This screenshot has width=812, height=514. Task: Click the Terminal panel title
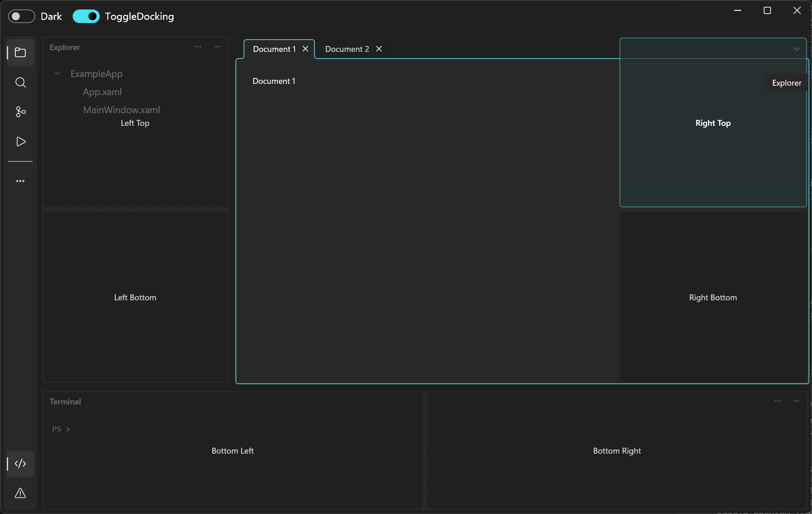65,402
